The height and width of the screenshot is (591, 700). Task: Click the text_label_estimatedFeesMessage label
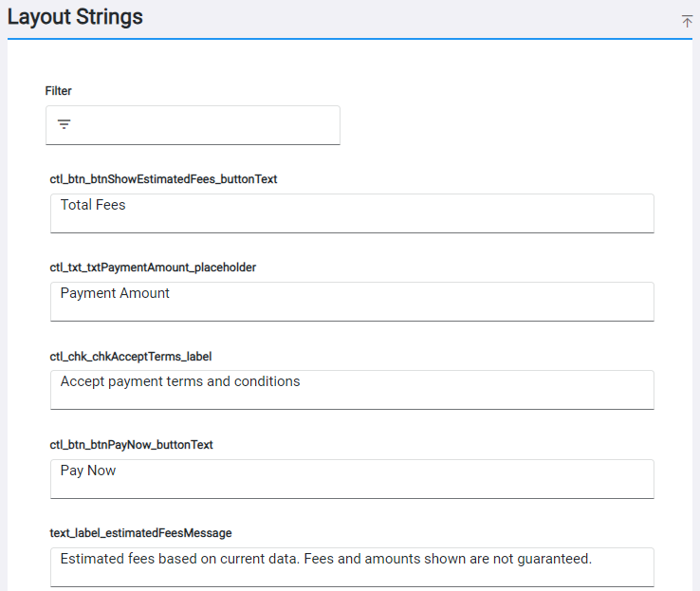141,533
